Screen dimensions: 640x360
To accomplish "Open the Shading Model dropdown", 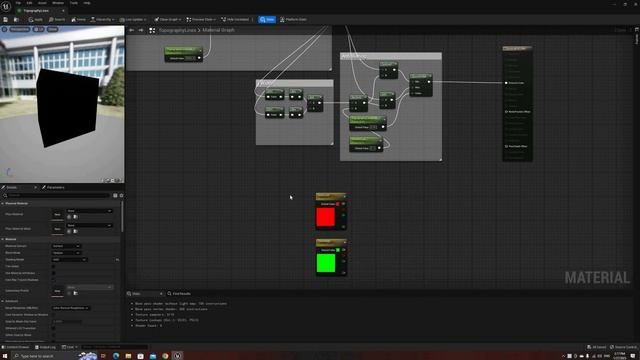I will (69, 260).
